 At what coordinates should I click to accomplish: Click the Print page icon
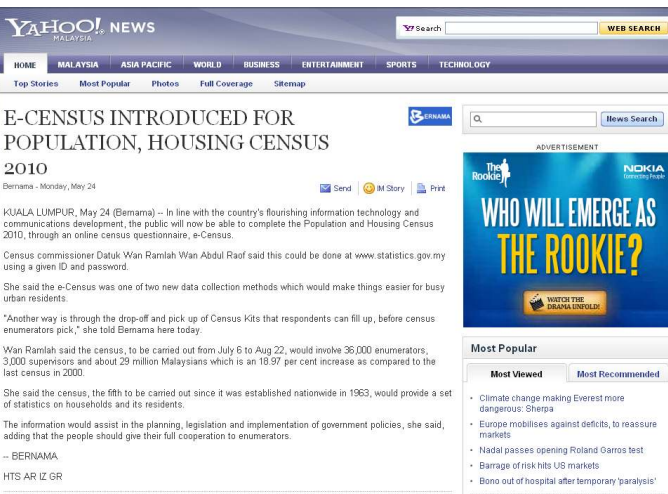click(x=421, y=188)
